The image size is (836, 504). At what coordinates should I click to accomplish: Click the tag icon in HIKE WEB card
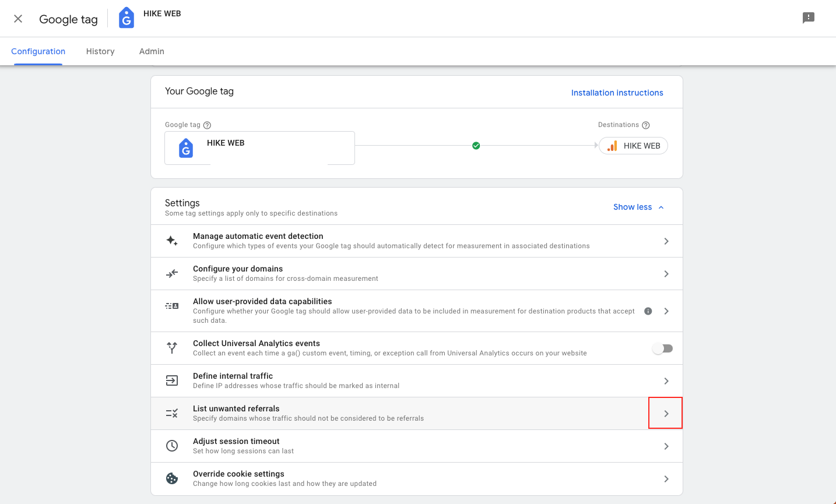(186, 148)
